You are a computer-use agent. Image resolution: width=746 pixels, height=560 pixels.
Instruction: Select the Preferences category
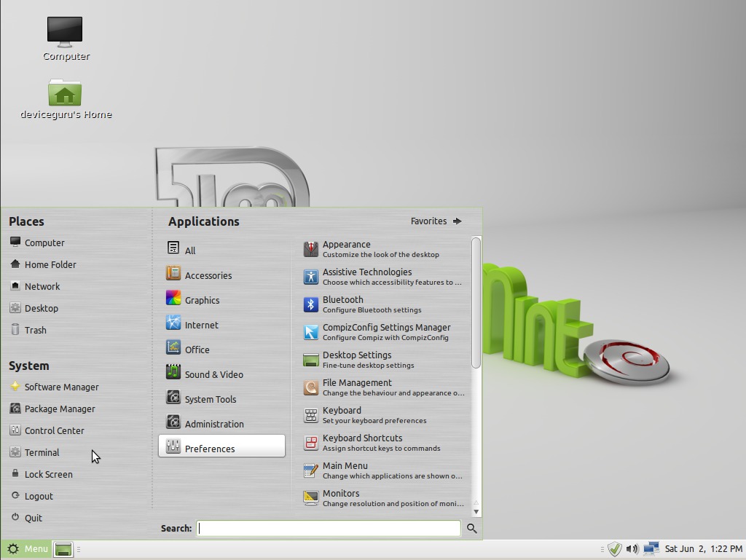coord(221,446)
